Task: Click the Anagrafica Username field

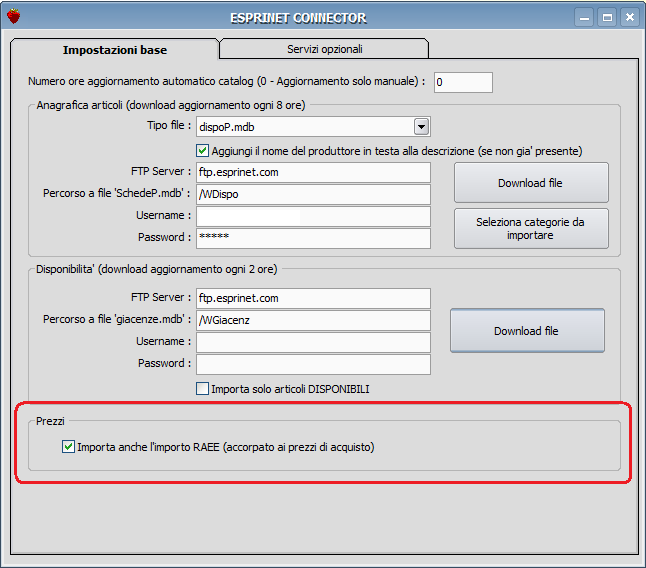Action: (313, 216)
